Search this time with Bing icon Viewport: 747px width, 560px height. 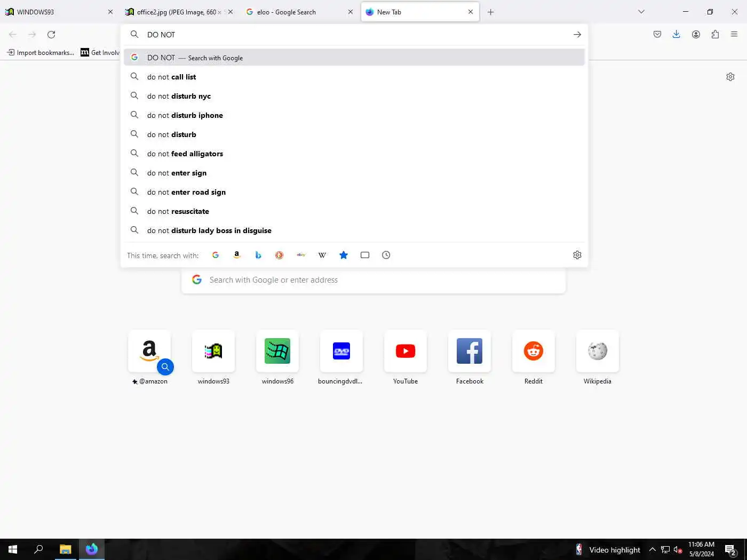pos(258,255)
